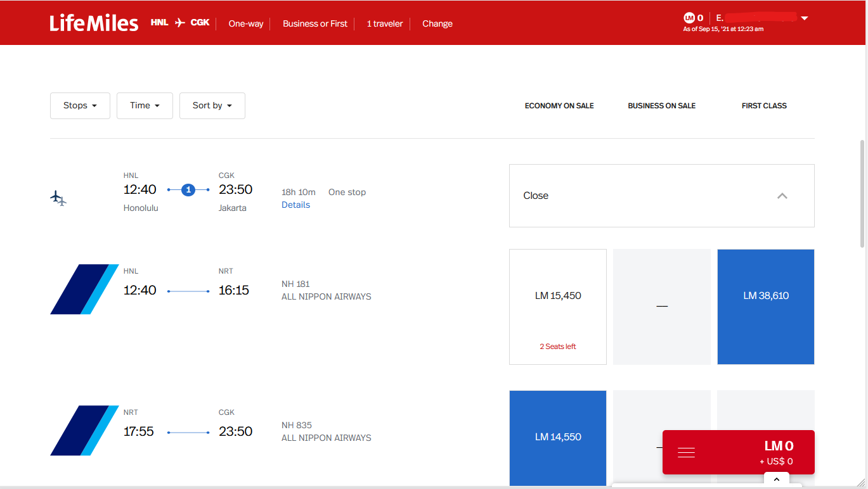Click the 12:40 Honolulu departure time

tap(140, 189)
